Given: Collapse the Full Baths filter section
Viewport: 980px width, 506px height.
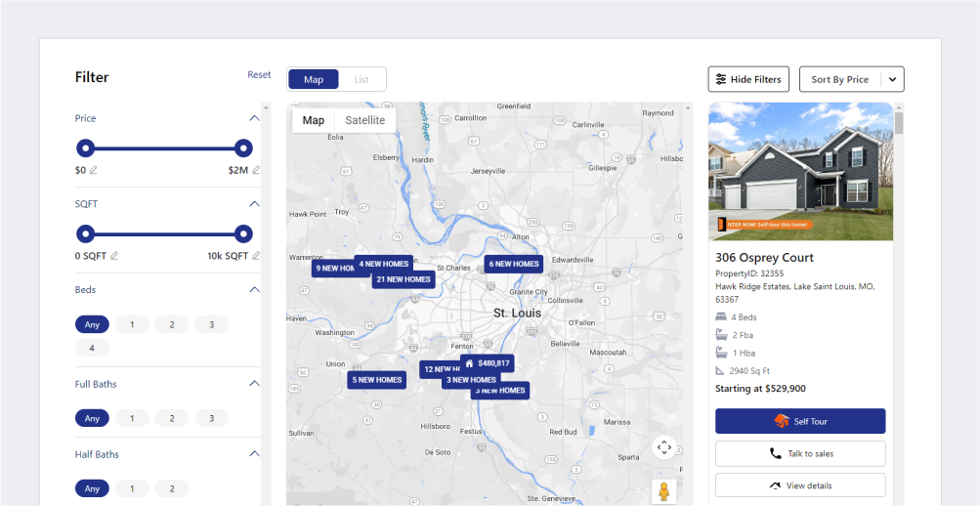Looking at the screenshot, I should coord(254,384).
